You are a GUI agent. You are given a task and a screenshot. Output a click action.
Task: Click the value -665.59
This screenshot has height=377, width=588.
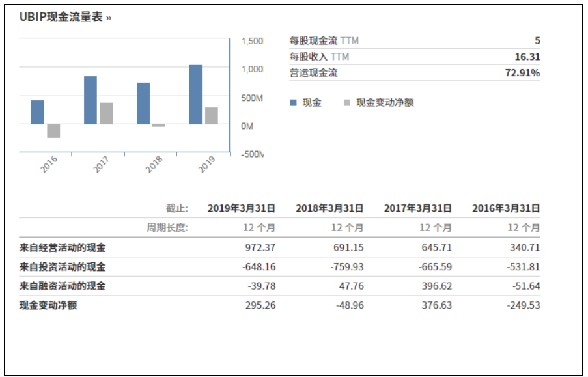435,267
